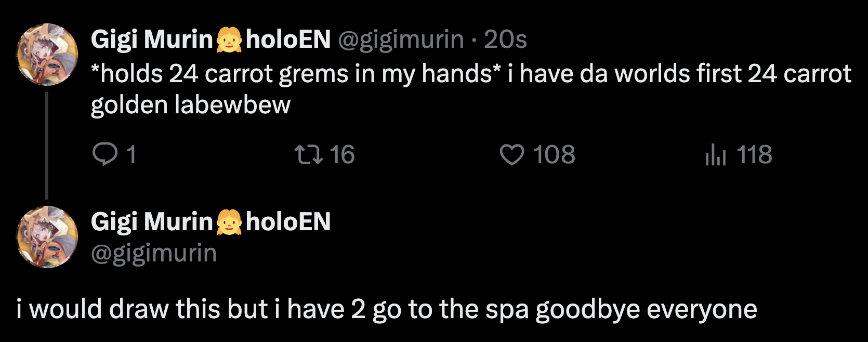Click the retweet count 16
The image size is (868, 342).
tap(342, 154)
